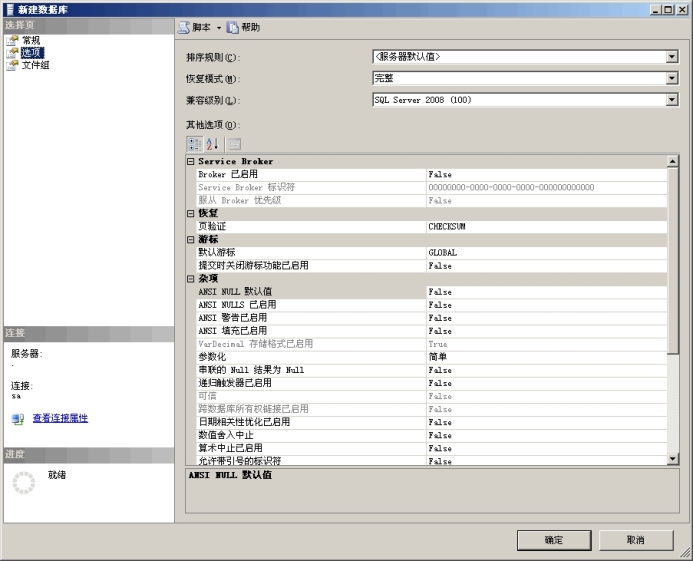Select the 参数化 property

(311, 357)
